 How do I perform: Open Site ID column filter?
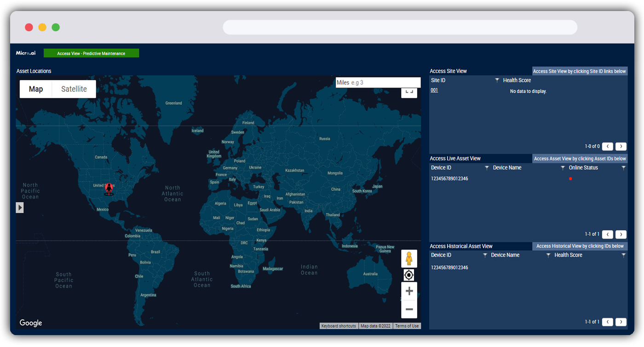coord(497,80)
